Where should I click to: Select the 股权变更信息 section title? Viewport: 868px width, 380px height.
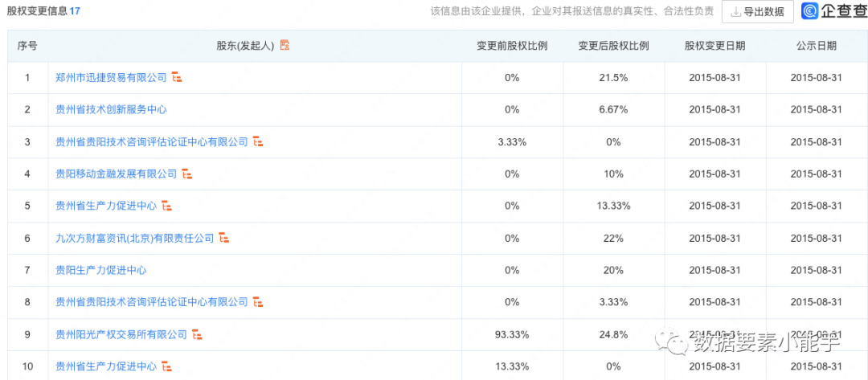click(x=36, y=10)
